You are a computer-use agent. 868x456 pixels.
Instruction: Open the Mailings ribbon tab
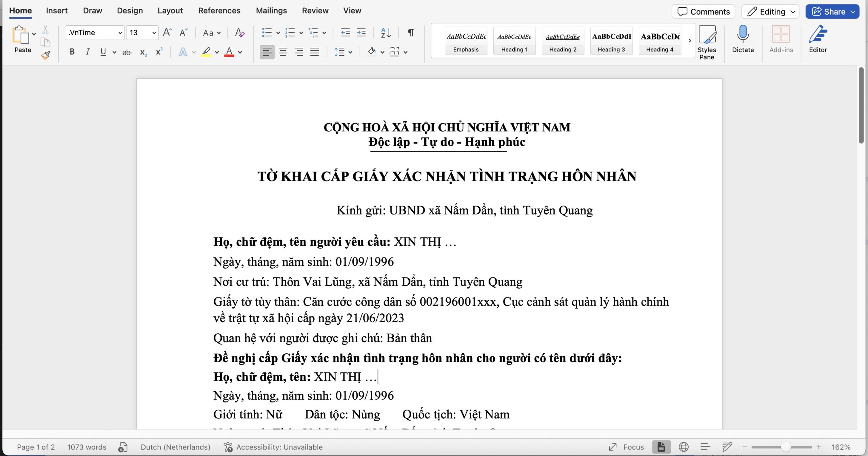tap(271, 11)
